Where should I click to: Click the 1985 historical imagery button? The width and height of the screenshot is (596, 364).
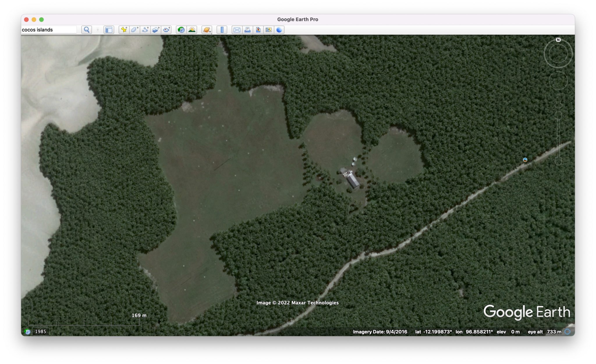40,331
